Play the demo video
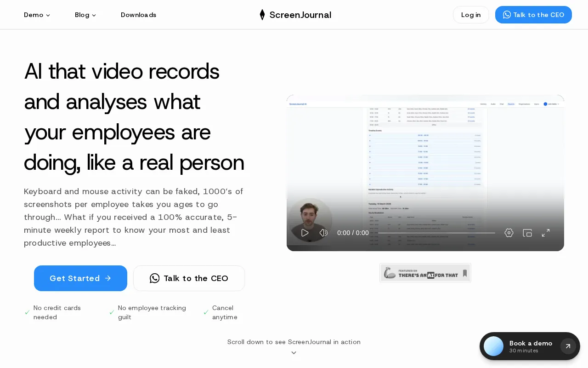Image resolution: width=588 pixels, height=368 pixels. click(305, 233)
